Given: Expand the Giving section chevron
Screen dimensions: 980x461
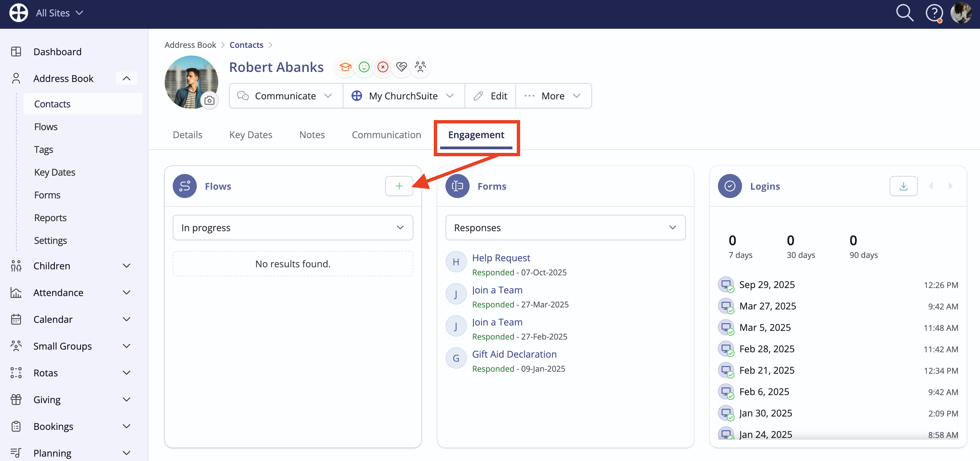Looking at the screenshot, I should [x=126, y=399].
